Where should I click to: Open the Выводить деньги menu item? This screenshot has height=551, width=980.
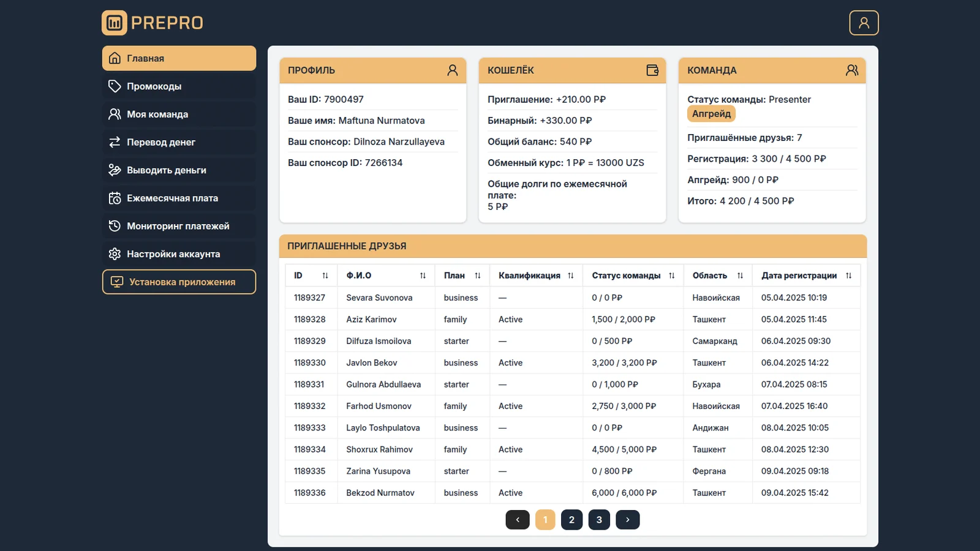click(179, 170)
